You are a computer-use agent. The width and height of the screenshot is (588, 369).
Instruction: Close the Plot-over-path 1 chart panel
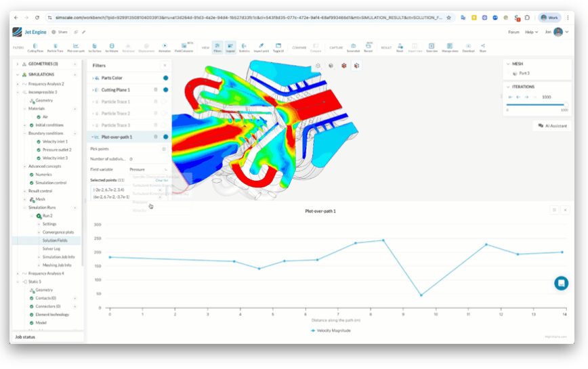(566, 211)
